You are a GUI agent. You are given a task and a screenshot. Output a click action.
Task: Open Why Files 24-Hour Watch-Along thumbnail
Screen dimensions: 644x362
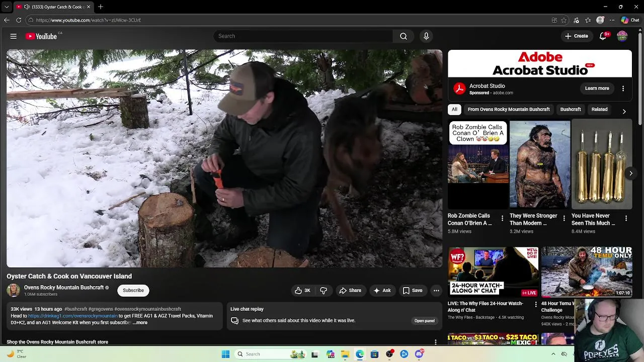point(493,271)
